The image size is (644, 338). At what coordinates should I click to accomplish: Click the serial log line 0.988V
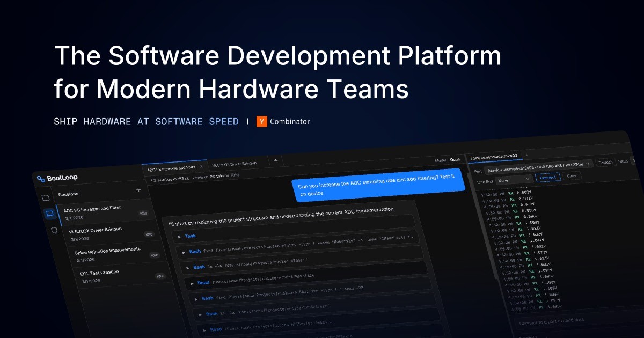click(512, 211)
